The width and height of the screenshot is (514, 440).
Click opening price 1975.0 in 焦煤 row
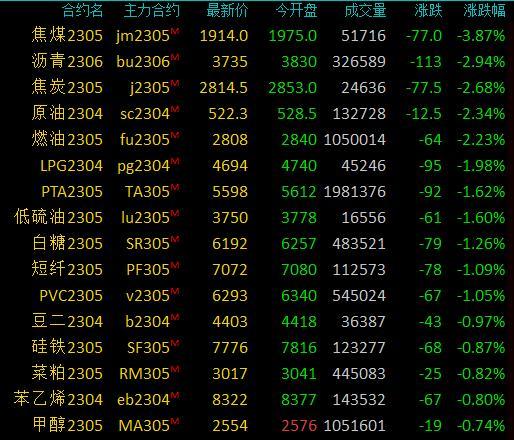pyautogui.click(x=293, y=36)
